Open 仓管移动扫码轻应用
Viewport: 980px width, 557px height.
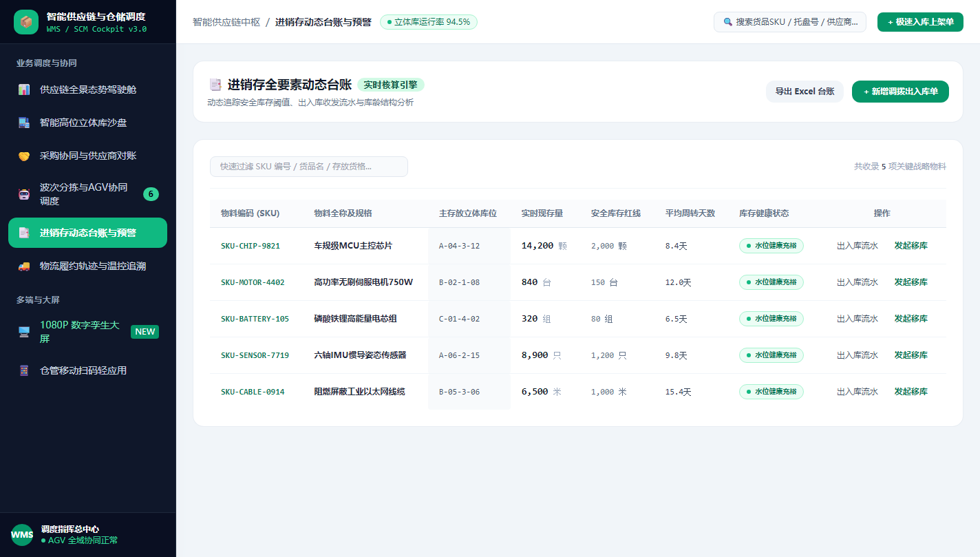[x=87, y=370]
